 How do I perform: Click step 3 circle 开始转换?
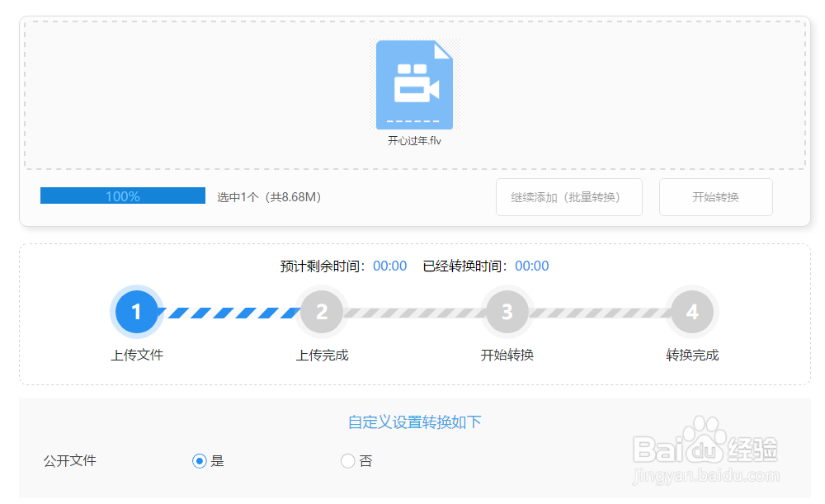point(507,312)
